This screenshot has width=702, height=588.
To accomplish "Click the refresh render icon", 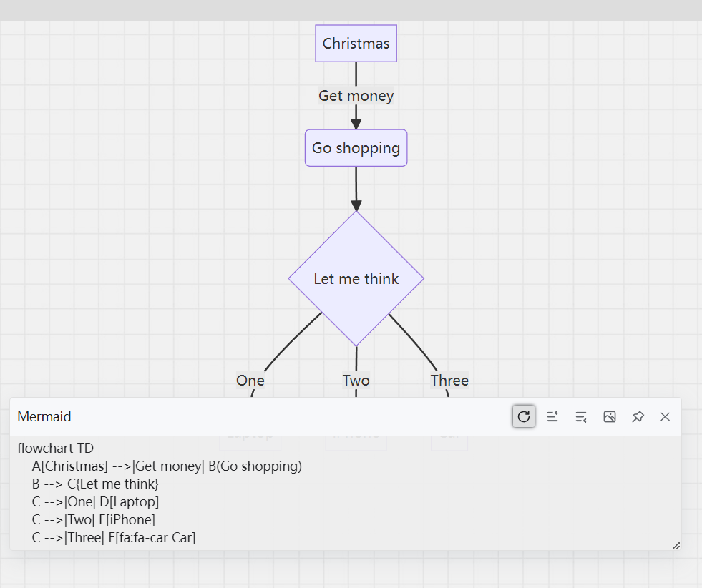I will pos(523,416).
